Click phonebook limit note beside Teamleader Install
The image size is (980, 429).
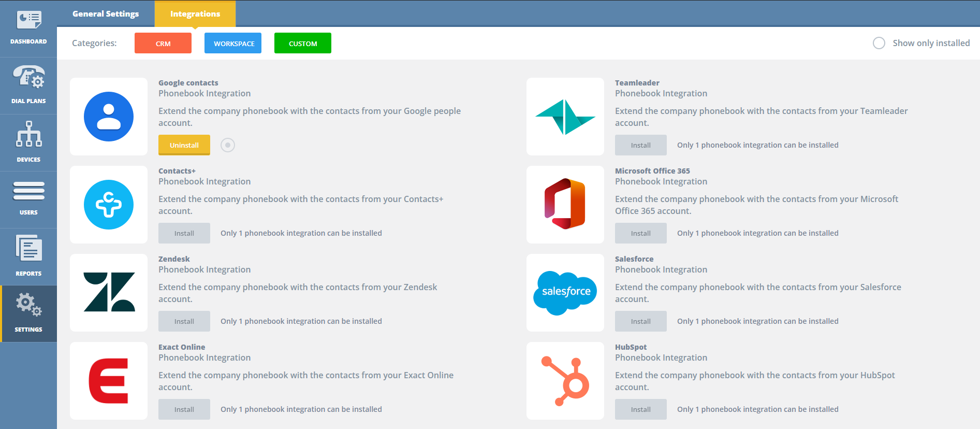[x=758, y=145]
